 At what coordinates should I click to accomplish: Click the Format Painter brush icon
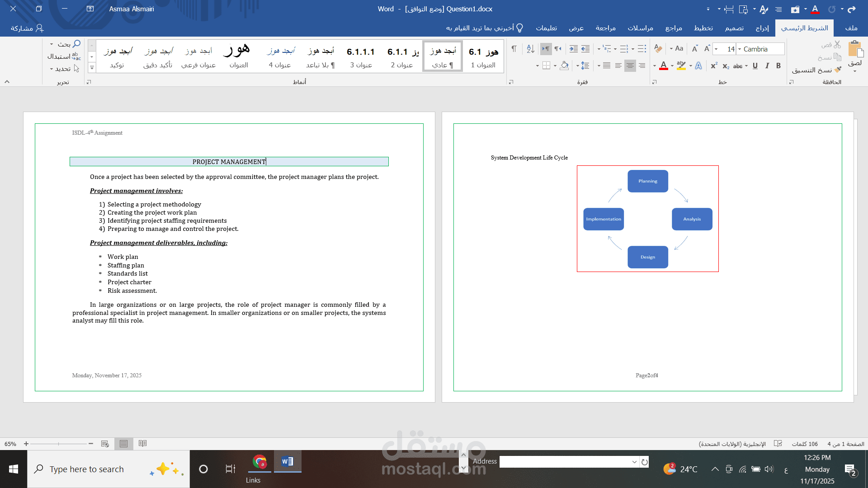tap(838, 70)
